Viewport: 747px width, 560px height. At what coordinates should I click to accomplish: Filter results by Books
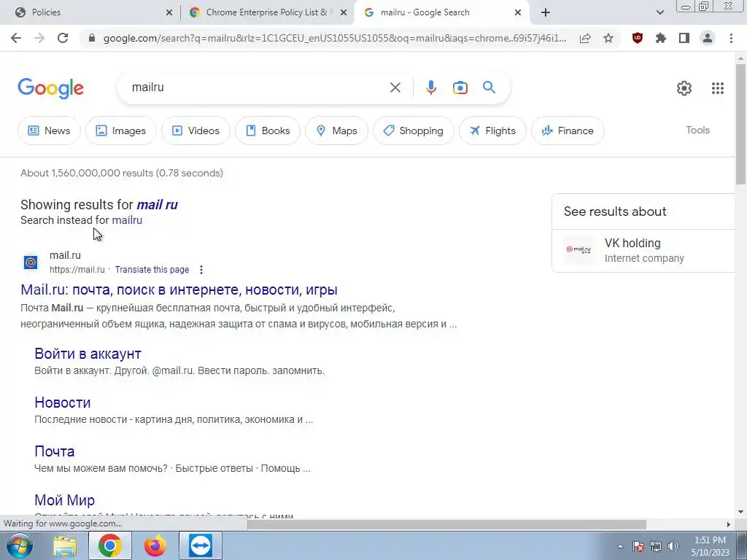point(268,131)
